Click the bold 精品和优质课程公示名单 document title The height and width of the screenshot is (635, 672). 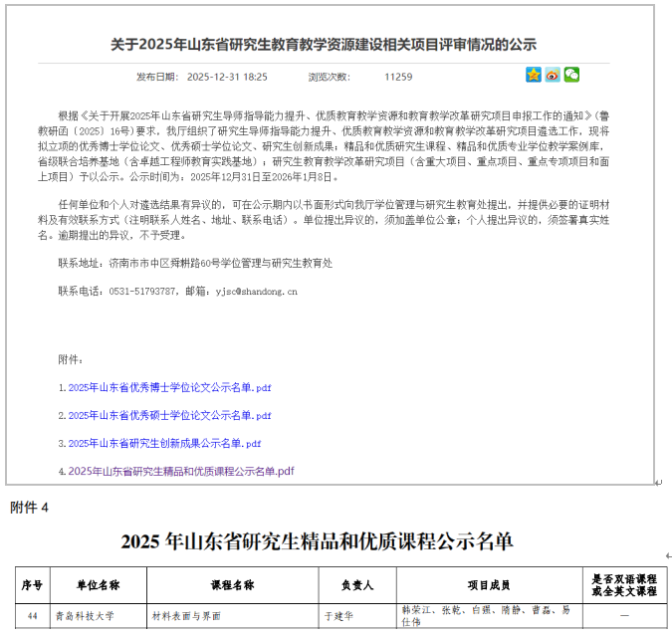coord(317,541)
